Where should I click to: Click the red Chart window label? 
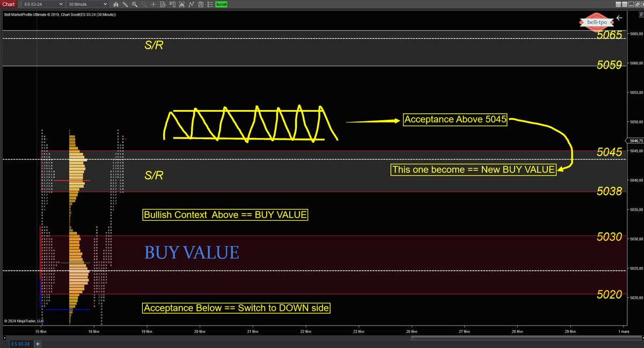(x=8, y=4)
